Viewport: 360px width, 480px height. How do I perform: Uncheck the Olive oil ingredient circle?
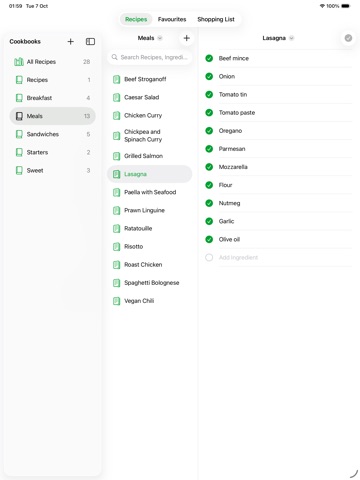pyautogui.click(x=209, y=239)
